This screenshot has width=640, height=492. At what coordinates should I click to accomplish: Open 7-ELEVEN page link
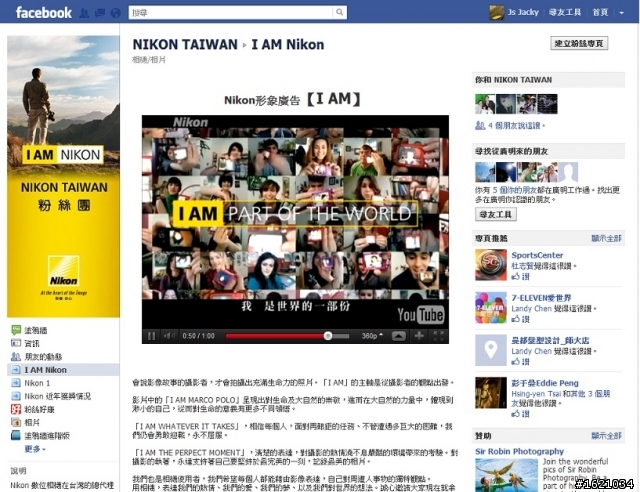coord(541,298)
